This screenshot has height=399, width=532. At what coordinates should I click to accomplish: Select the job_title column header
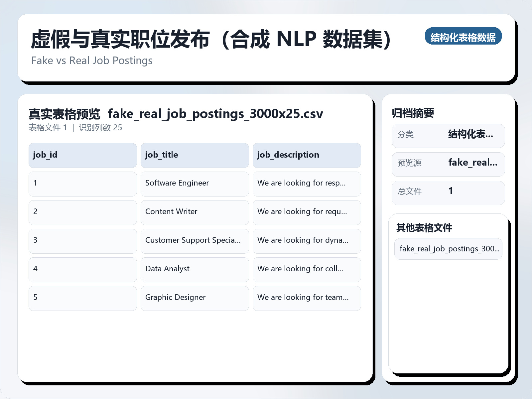195,155
